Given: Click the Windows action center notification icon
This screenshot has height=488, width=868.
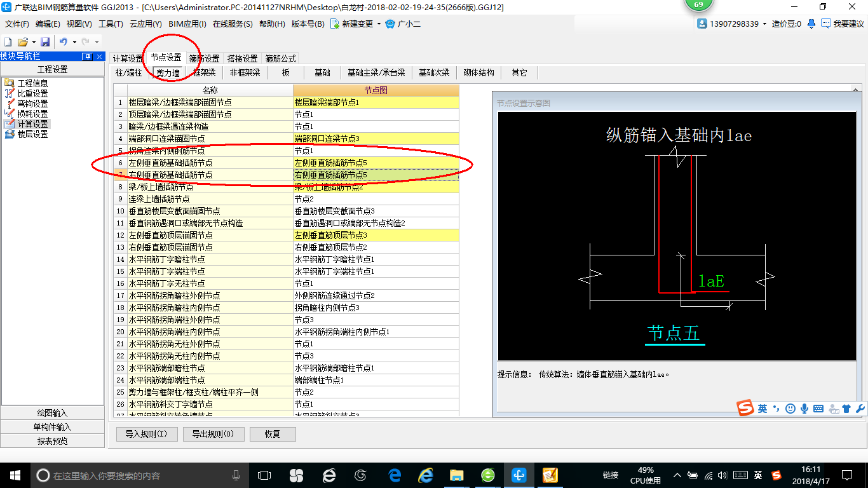Looking at the screenshot, I should pyautogui.click(x=847, y=475).
